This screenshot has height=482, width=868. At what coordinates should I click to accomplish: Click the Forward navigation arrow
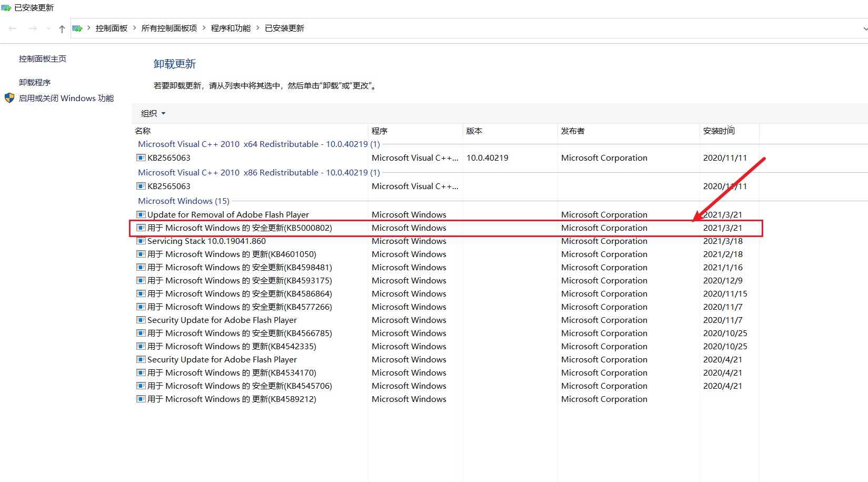[33, 28]
